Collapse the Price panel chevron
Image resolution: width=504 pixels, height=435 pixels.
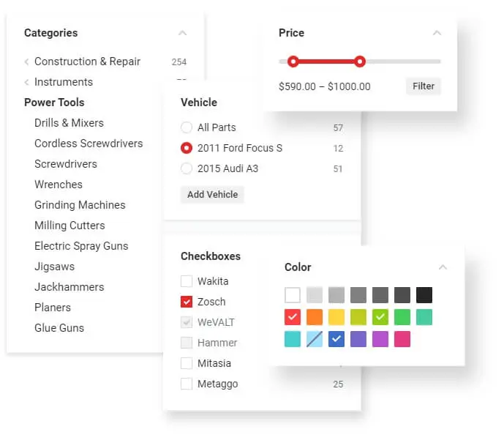click(437, 33)
